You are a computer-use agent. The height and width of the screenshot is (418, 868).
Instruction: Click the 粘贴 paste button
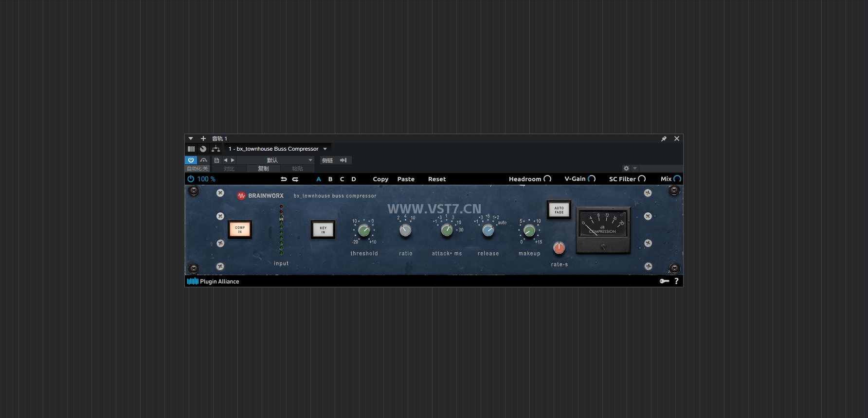point(297,169)
